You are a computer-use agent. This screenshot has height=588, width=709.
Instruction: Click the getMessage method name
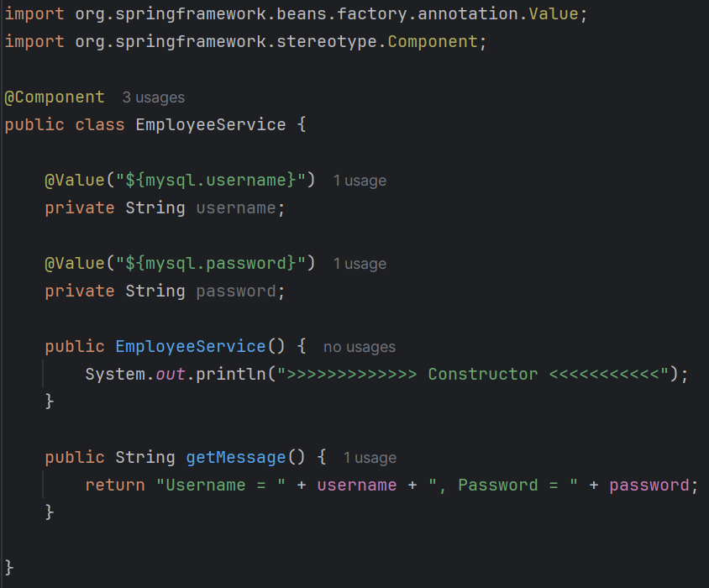pyautogui.click(x=235, y=457)
